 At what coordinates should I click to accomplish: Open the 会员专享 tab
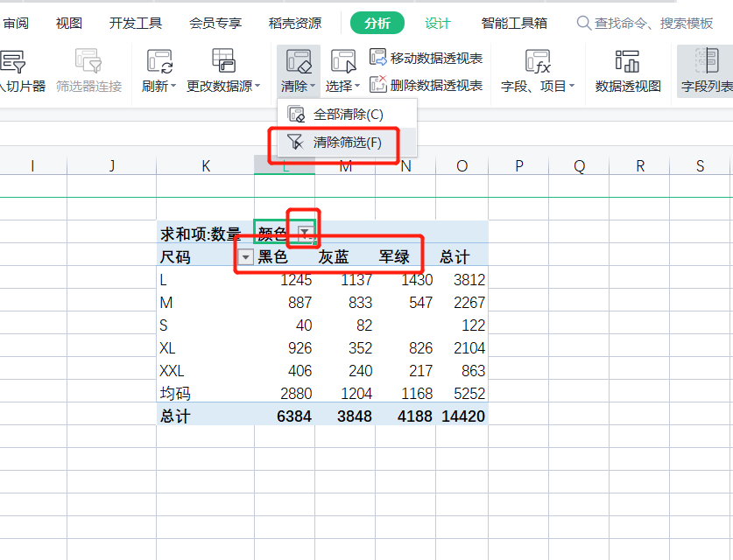(215, 23)
